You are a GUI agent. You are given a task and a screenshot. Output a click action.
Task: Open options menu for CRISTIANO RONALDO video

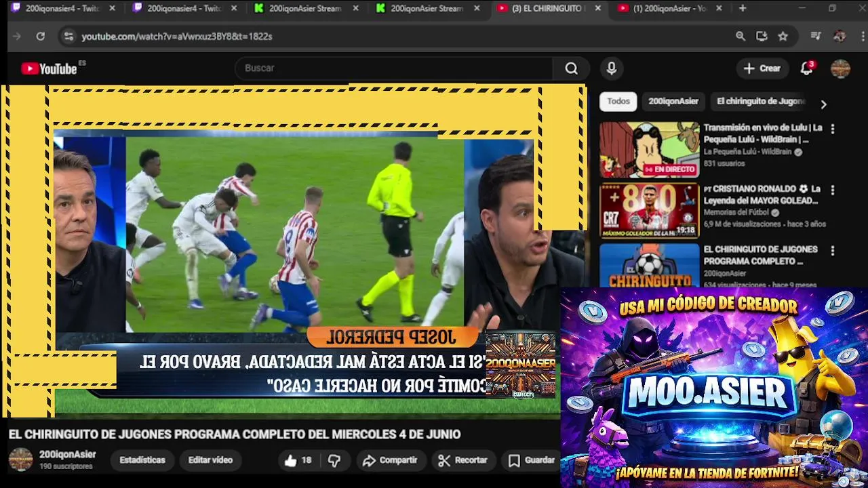tap(833, 190)
